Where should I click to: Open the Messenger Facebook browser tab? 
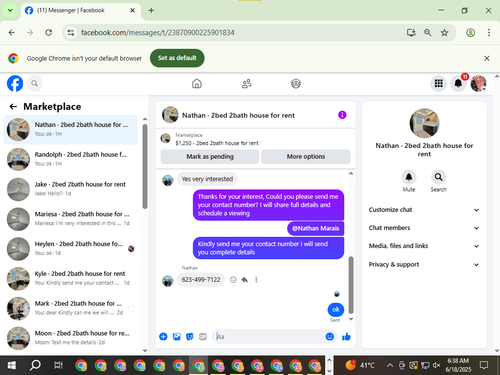tap(80, 11)
